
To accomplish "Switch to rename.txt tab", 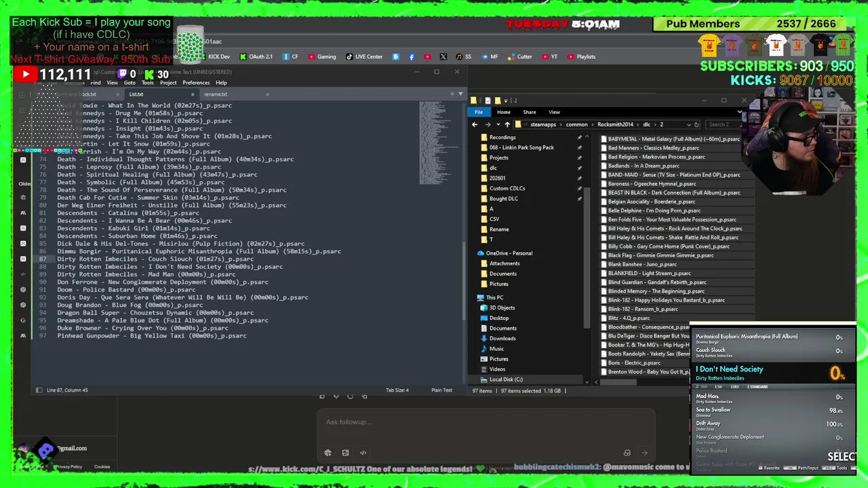I will click(x=216, y=94).
